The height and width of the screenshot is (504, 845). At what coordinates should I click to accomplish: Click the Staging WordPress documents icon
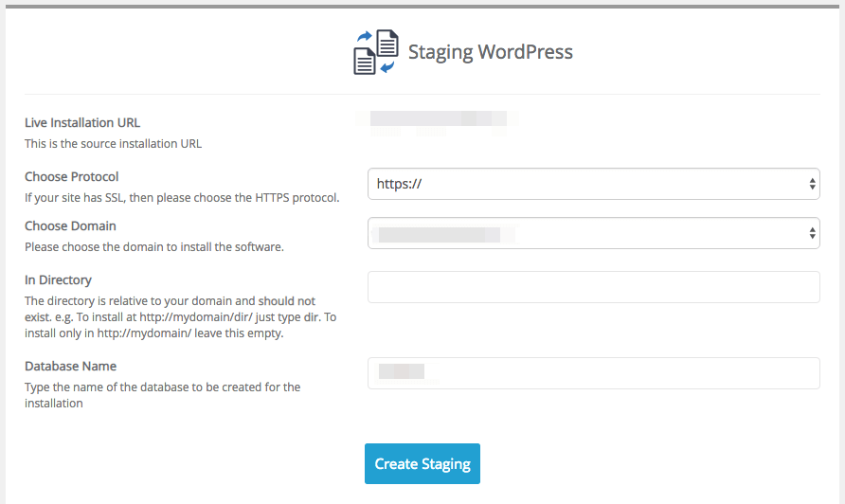pyautogui.click(x=376, y=52)
